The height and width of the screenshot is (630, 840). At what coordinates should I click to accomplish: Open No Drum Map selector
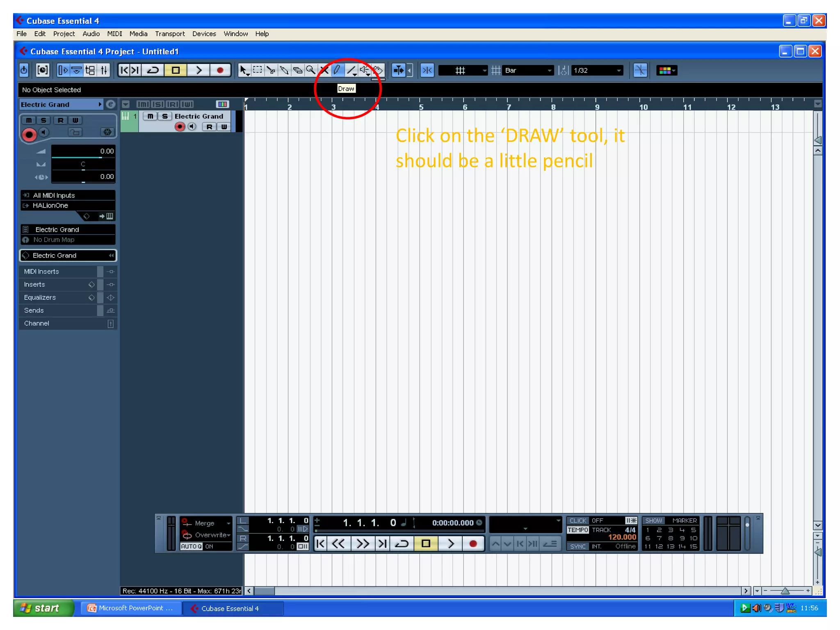(x=68, y=240)
